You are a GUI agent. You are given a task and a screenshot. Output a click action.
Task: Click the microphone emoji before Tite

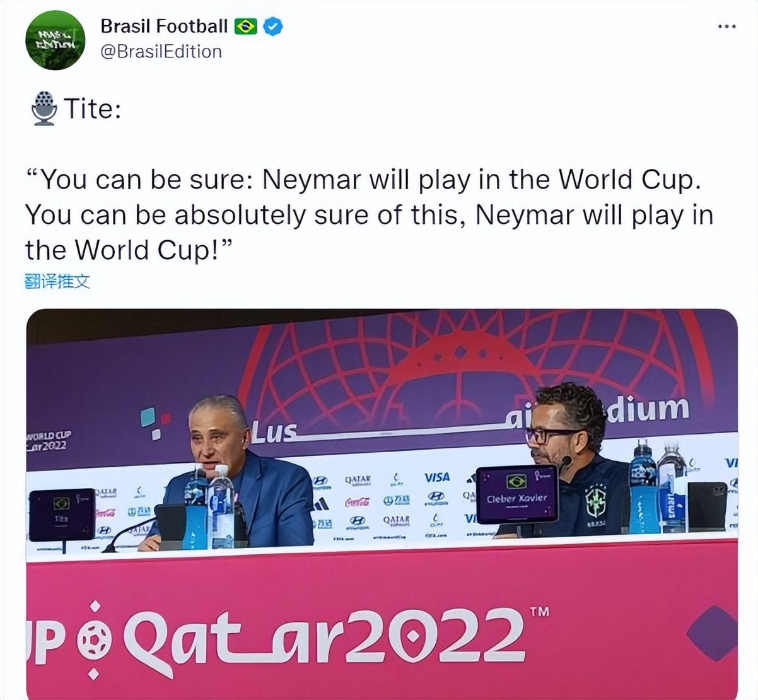tap(44, 108)
